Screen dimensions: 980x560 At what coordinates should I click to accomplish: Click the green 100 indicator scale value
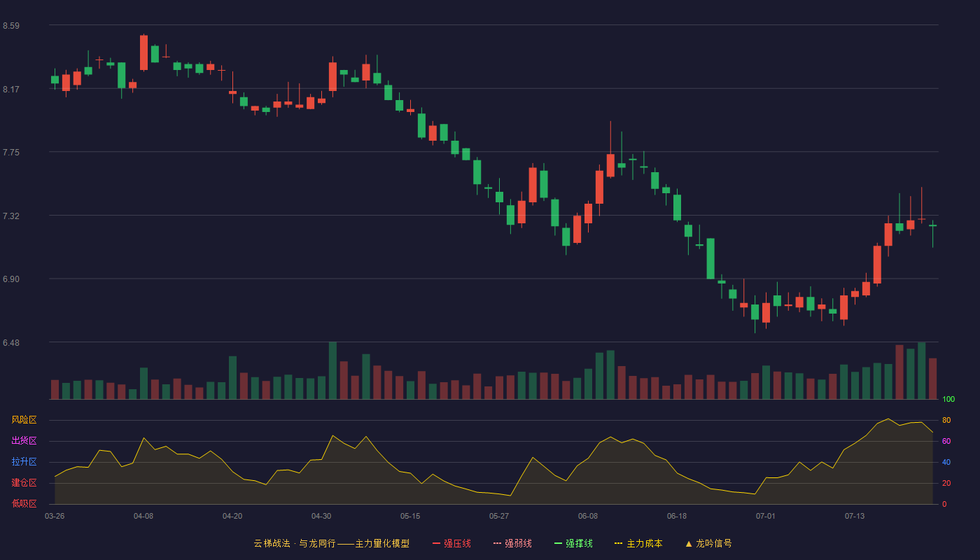tap(948, 400)
